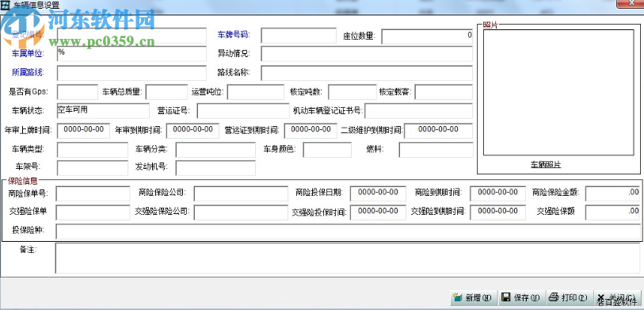Click the 交强险到期时间 date field
This screenshot has width=644, height=310.
[x=497, y=212]
